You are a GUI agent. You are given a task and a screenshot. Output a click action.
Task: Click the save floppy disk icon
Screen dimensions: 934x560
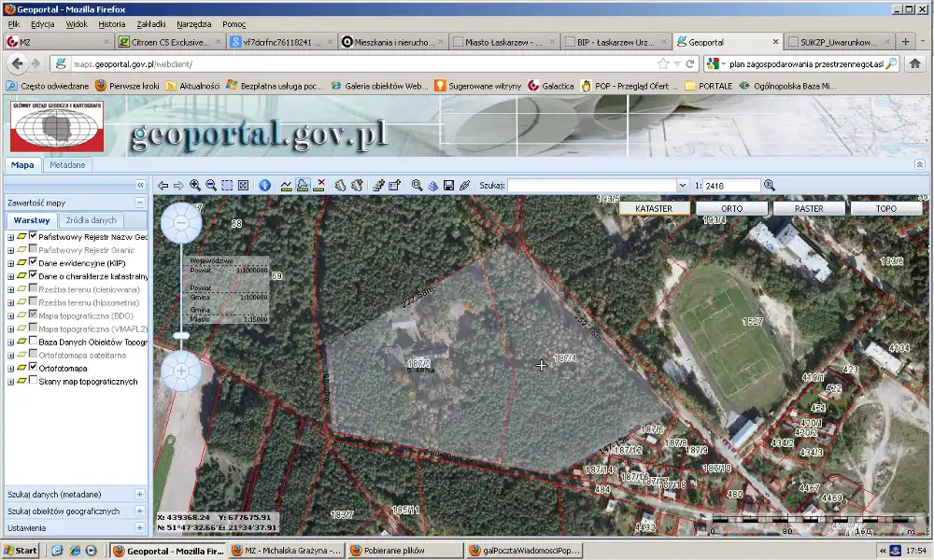point(448,185)
